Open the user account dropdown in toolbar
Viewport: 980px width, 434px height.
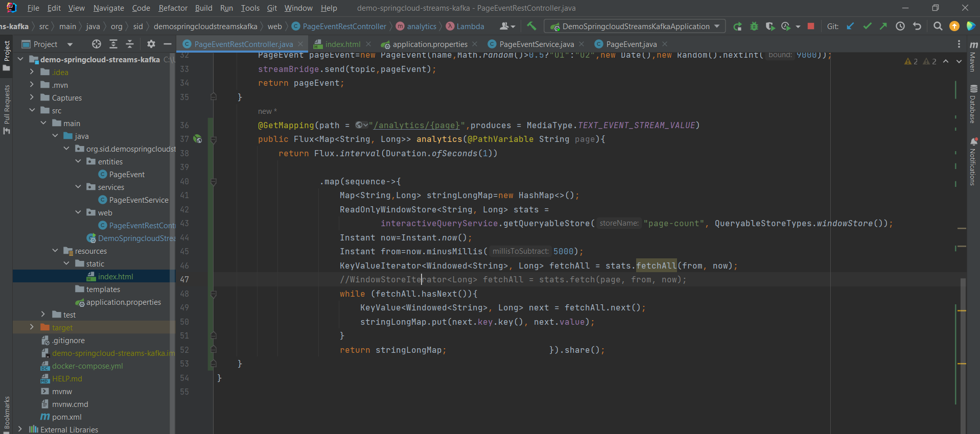(x=507, y=26)
